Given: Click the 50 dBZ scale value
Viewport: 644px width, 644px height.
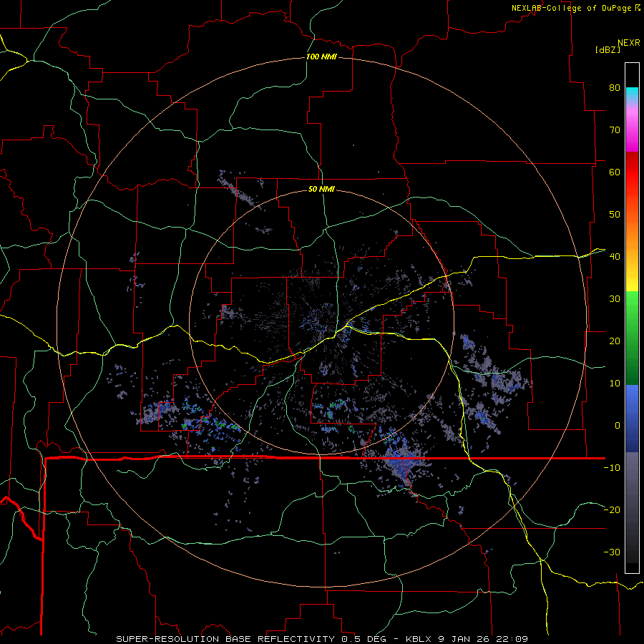Looking at the screenshot, I should (x=615, y=215).
